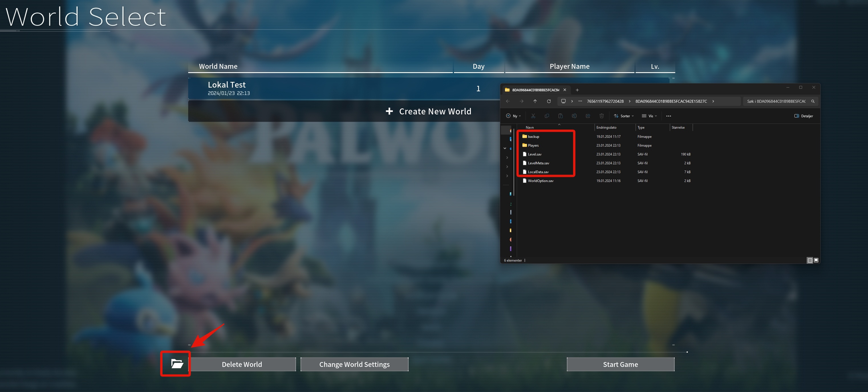The image size is (868, 392).
Task: Sort by Størrelse column header
Action: (x=681, y=128)
